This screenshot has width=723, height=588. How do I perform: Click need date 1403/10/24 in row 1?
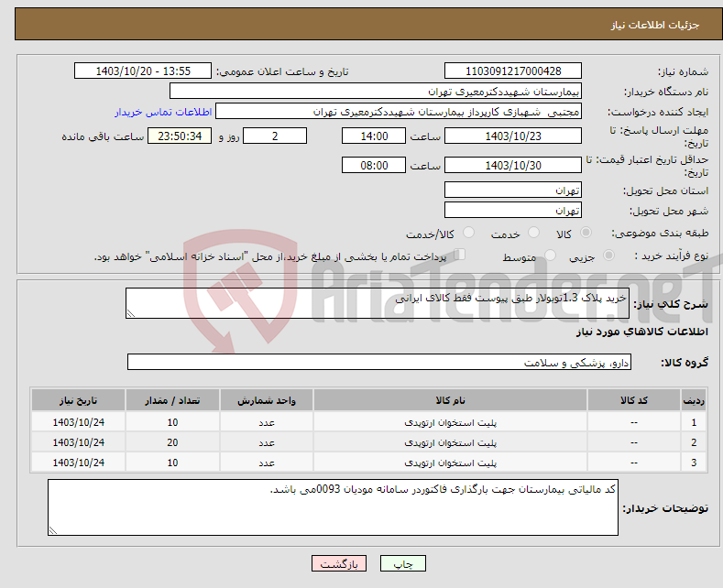(x=79, y=422)
